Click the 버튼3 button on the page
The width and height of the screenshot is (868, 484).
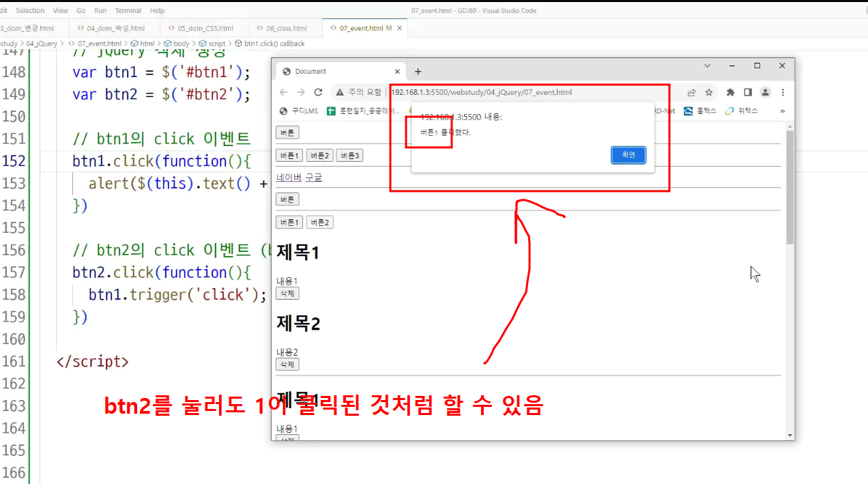[x=349, y=156]
